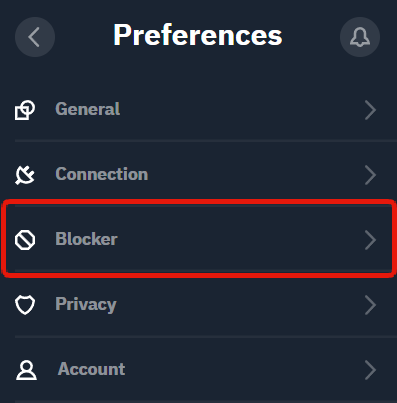Expand Blocker using its chevron arrow
Image resolution: width=397 pixels, height=403 pixels.
pyautogui.click(x=370, y=240)
